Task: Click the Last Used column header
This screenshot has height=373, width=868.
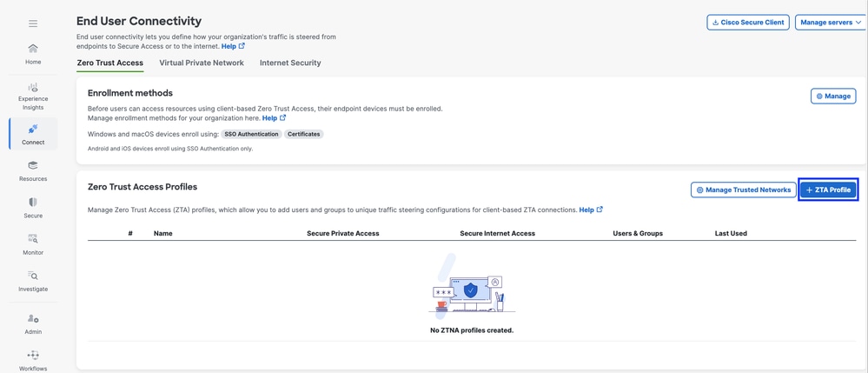Action: point(731,233)
